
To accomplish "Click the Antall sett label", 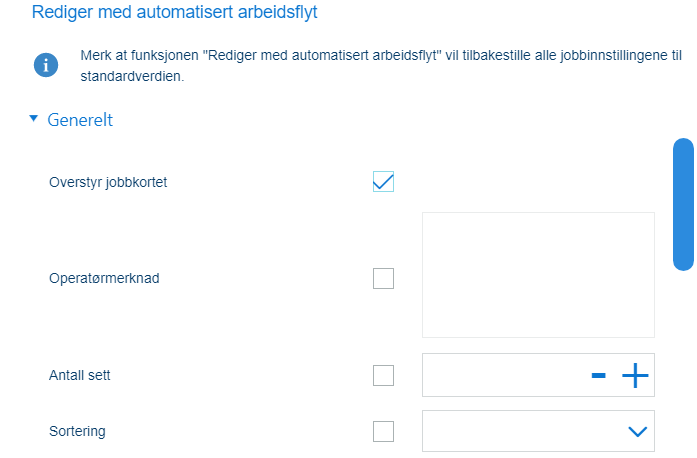I will (x=80, y=375).
